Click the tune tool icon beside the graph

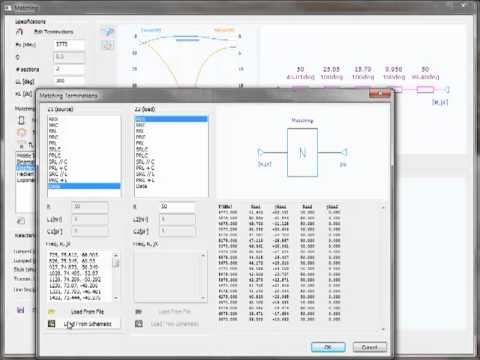pyautogui.click(x=108, y=32)
